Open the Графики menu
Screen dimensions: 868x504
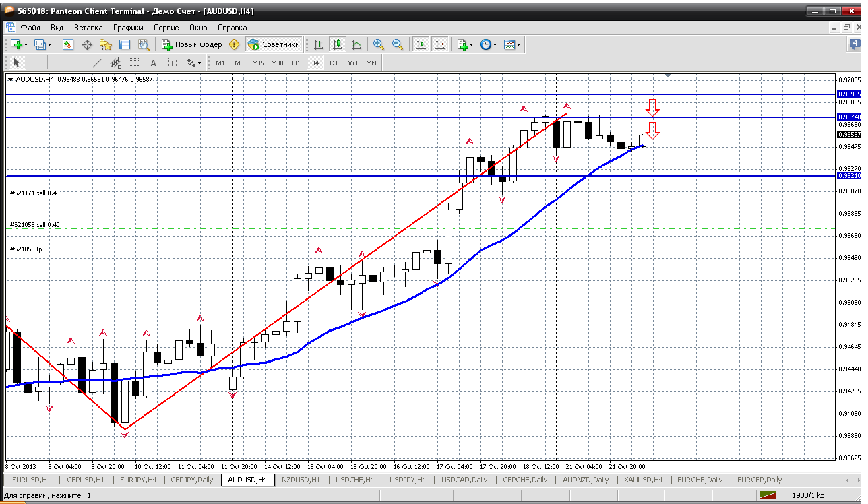point(128,28)
